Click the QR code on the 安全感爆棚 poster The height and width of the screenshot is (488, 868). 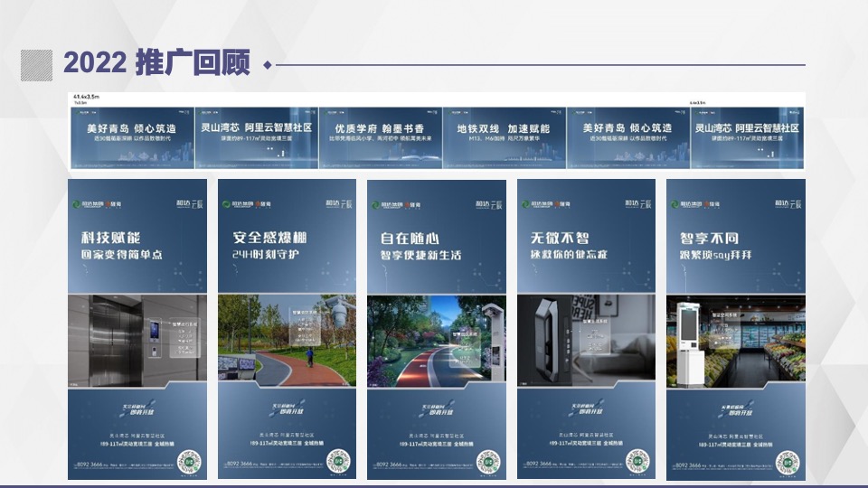tap(338, 460)
